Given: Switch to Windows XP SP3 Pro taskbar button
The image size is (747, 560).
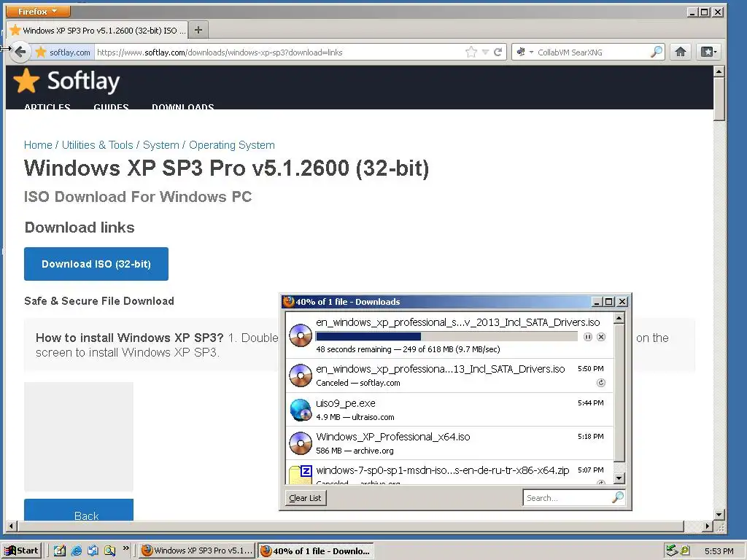Looking at the screenshot, I should tap(197, 551).
